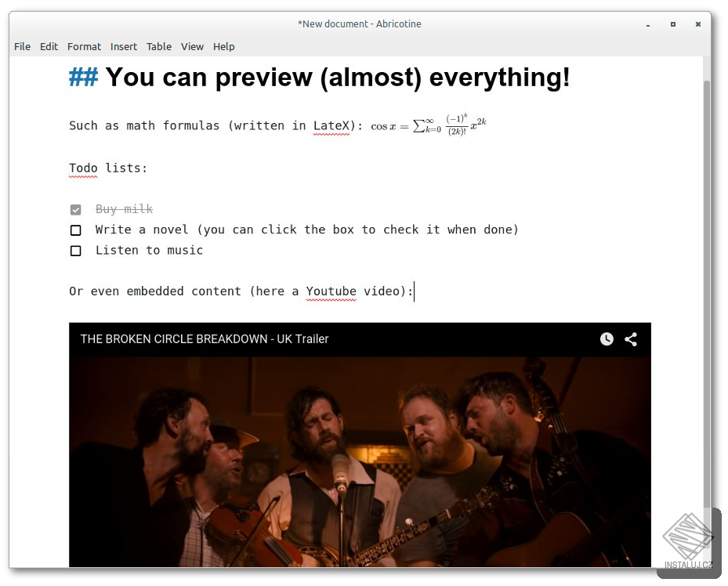Open the Edit menu
Screen dimensions: 728x586
point(49,46)
